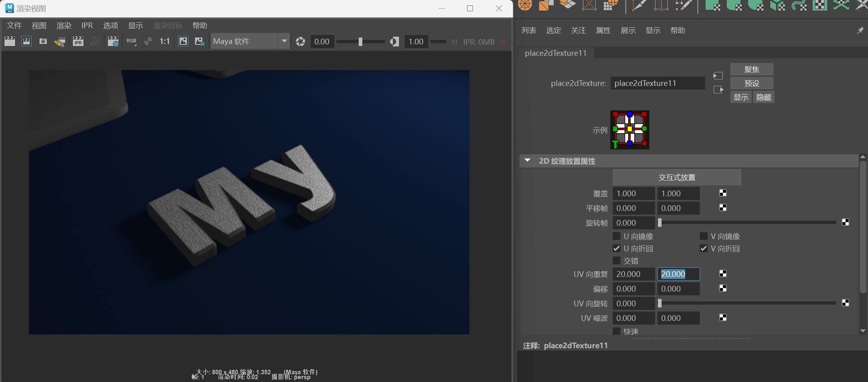
Task: Click the 隐藏 button
Action: click(x=764, y=97)
